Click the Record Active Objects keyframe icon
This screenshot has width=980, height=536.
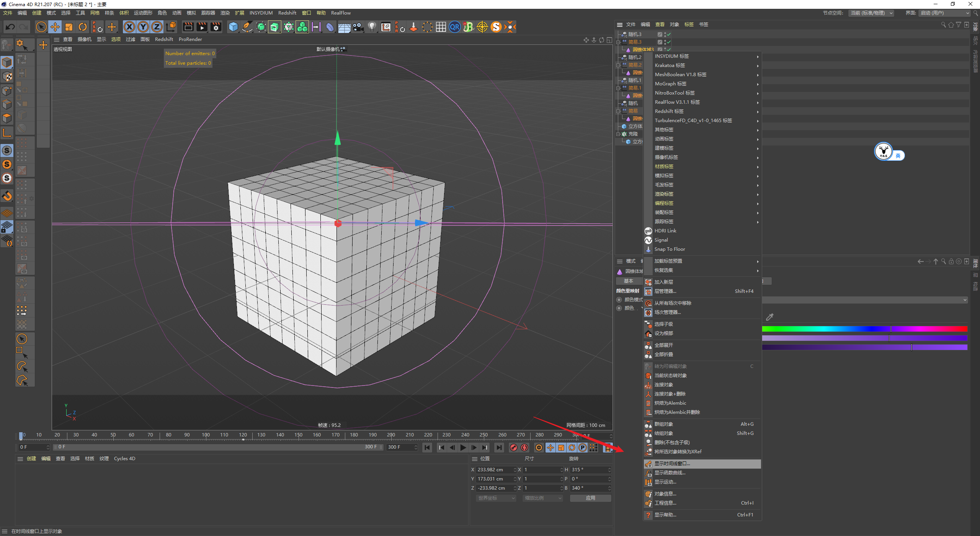coord(514,448)
